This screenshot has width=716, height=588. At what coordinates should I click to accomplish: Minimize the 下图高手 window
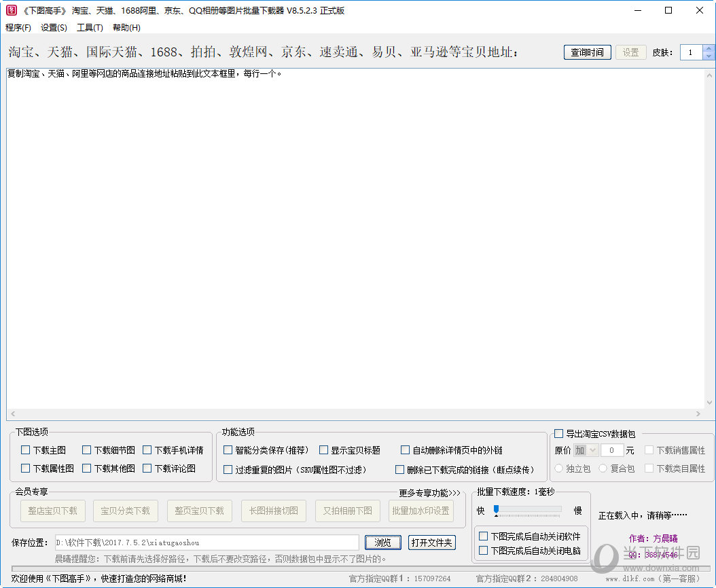coord(638,10)
